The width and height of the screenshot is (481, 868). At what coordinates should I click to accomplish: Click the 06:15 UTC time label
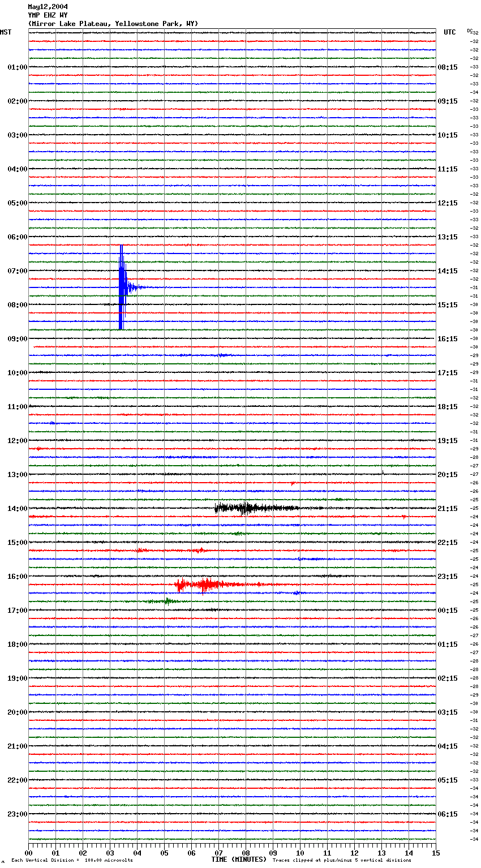(448, 814)
